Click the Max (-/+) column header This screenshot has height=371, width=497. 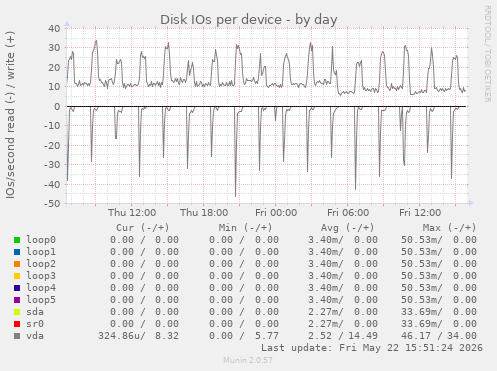pyautogui.click(x=449, y=228)
